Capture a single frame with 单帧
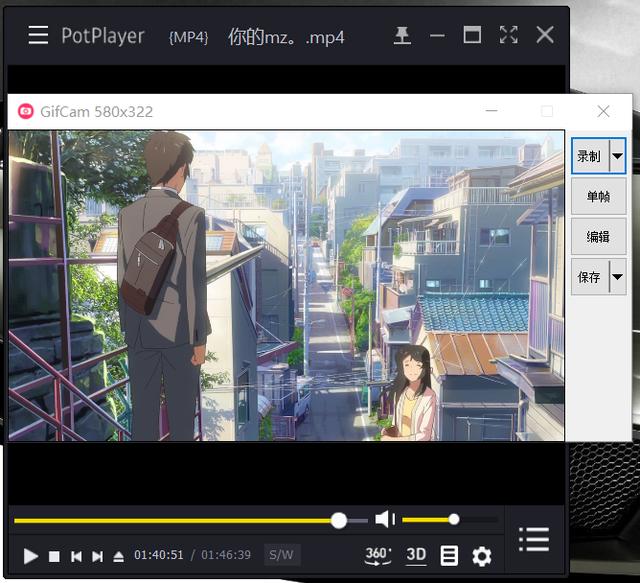Image resolution: width=640 pixels, height=583 pixels. [x=598, y=196]
